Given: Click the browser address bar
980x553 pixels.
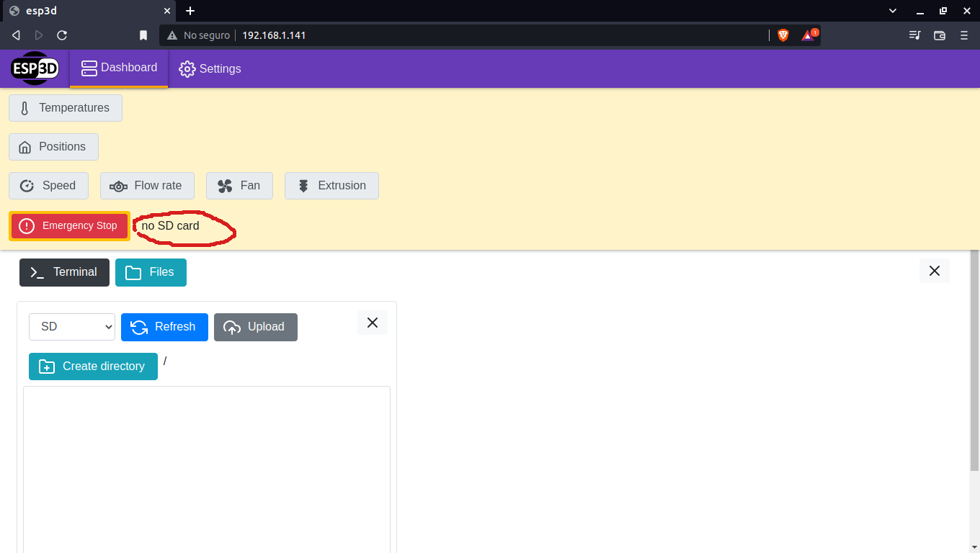Looking at the screenshot, I should pos(360,35).
